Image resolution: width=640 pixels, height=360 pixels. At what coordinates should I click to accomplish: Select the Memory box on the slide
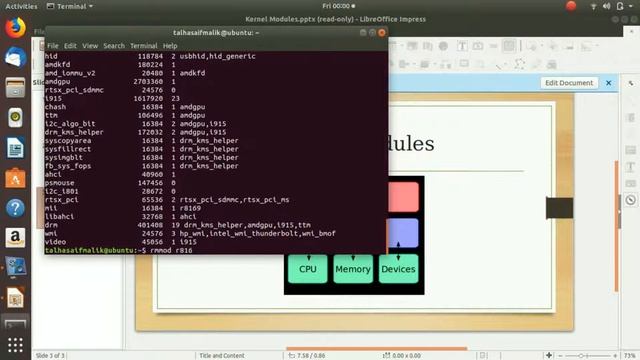coord(353,269)
